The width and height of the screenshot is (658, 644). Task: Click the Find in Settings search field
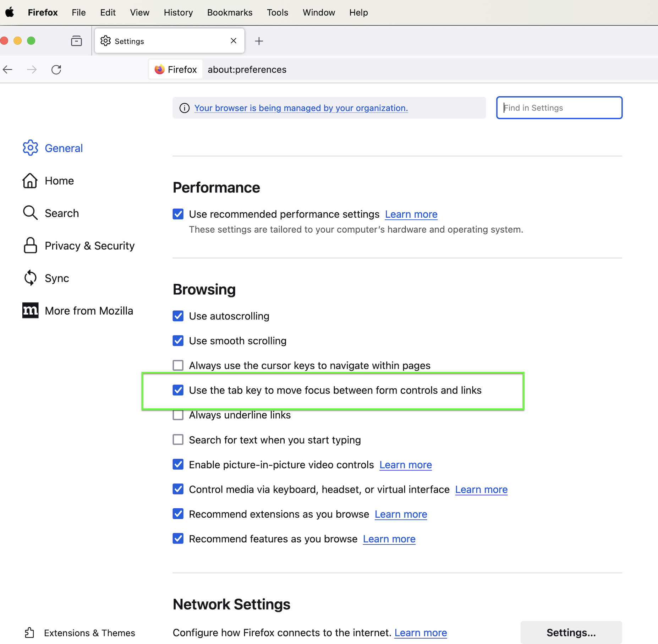[559, 108]
